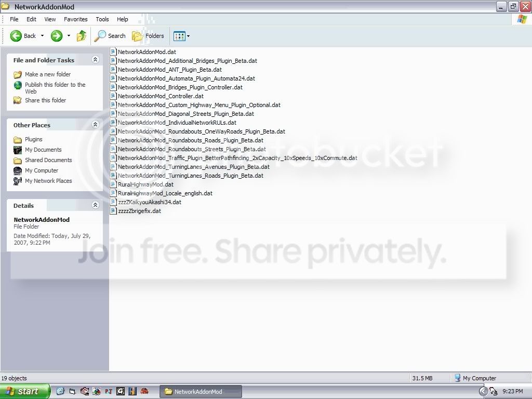Open the View menu

click(50, 19)
